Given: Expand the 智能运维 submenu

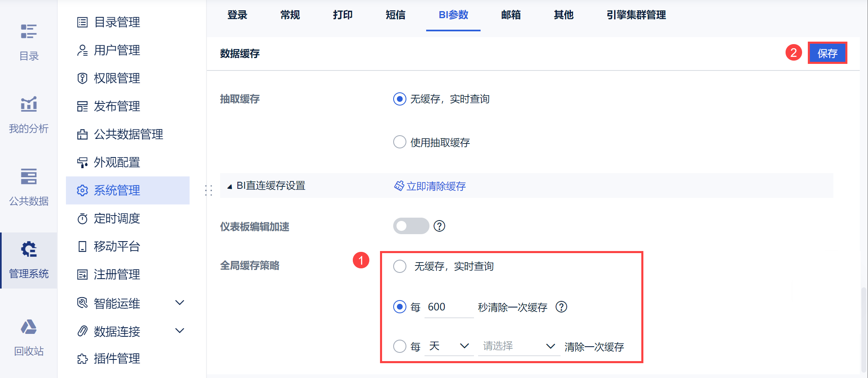Looking at the screenshot, I should pyautogui.click(x=179, y=303).
